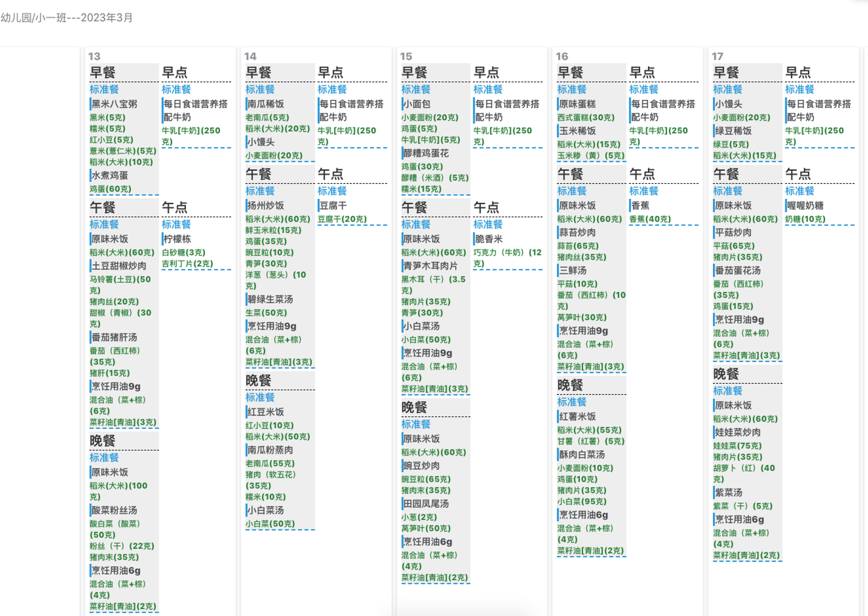The height and width of the screenshot is (616, 868).
Task: Select the 柠檬栋 snack item
Action: 176,239
